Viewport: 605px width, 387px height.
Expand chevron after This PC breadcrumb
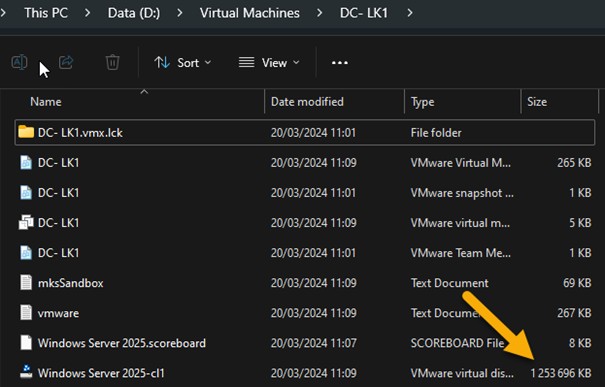point(88,13)
